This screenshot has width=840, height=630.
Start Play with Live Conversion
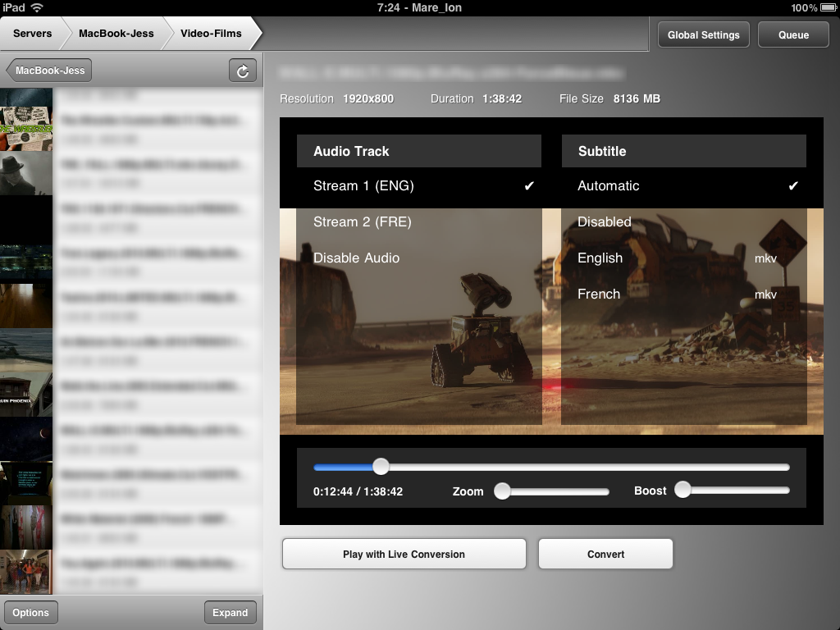tap(404, 554)
